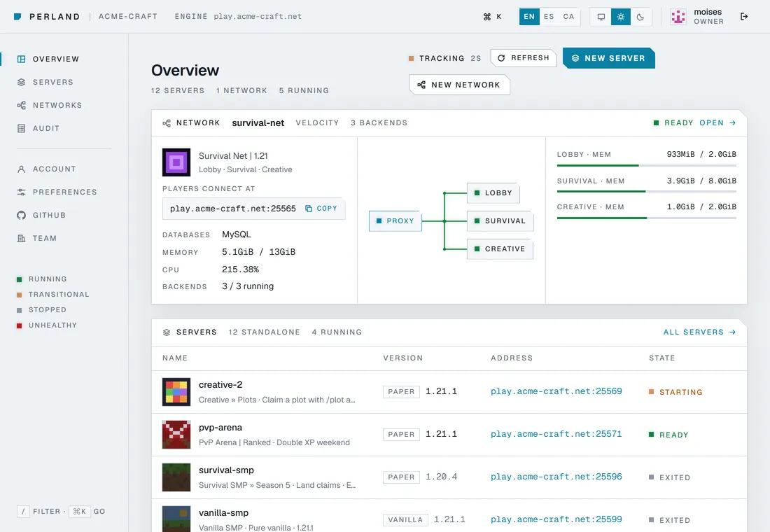
Task: Copy the play.acme-craft.net:25565 address
Action: 321,209
